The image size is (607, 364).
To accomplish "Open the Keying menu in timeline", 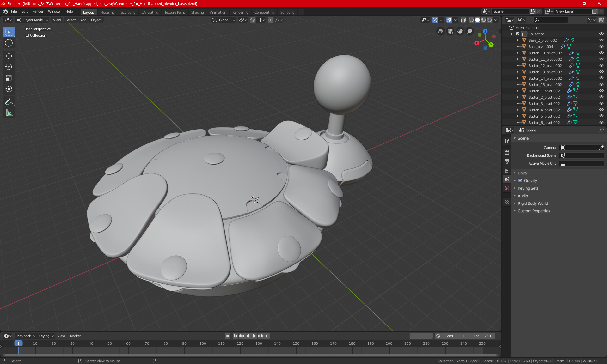I will click(46, 336).
